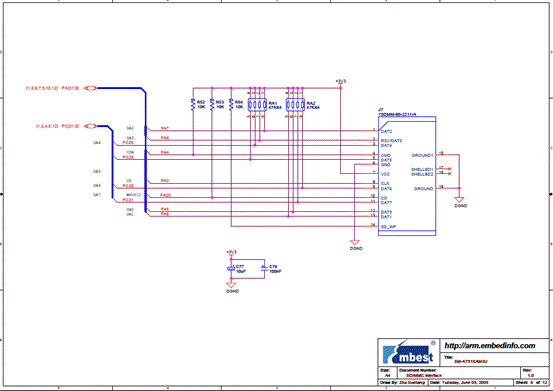Select the PC[31:0] off-page connector symbol
The width and height of the screenshot is (553, 391).
pos(91,126)
